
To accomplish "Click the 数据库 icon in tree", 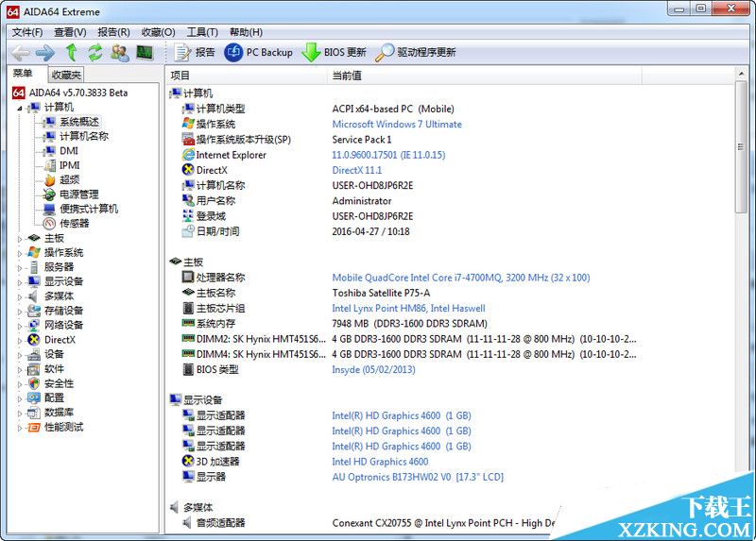I will click(34, 413).
